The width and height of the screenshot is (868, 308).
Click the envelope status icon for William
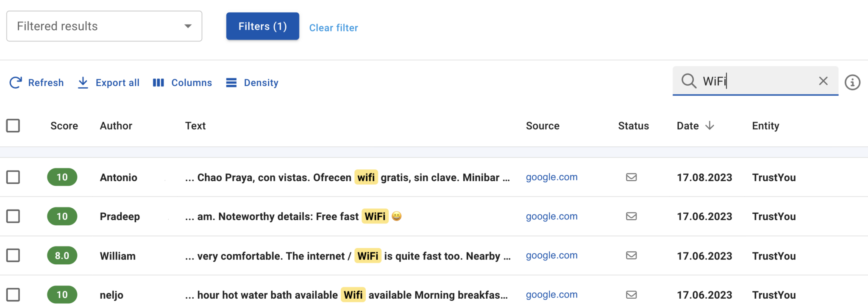(632, 255)
